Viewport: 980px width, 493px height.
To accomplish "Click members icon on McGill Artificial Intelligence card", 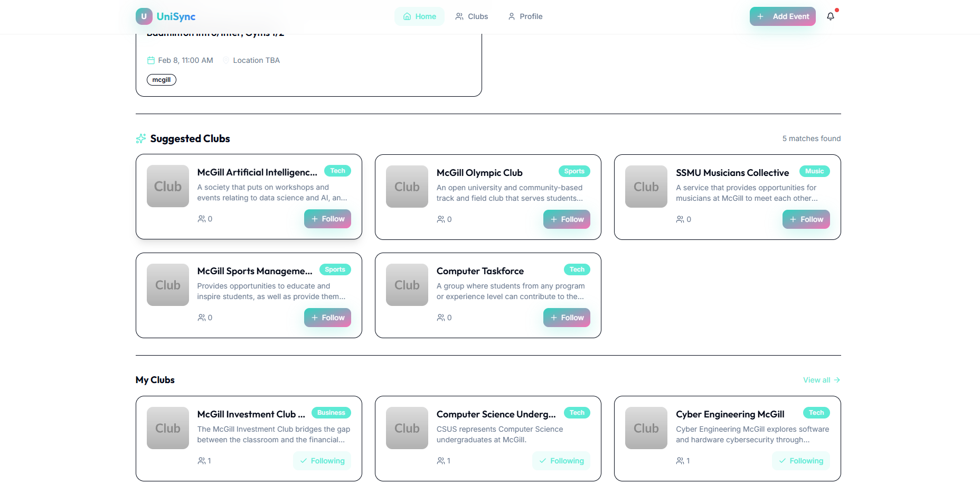I will pyautogui.click(x=202, y=219).
